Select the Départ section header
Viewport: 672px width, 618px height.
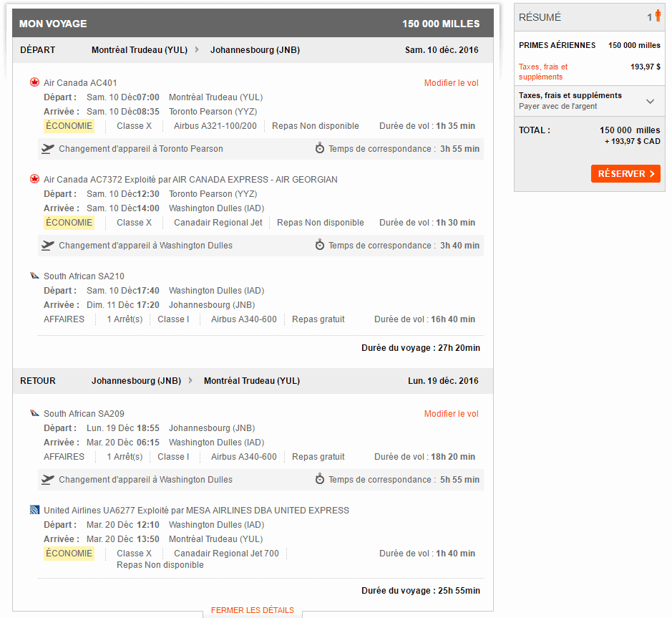pyautogui.click(x=38, y=50)
